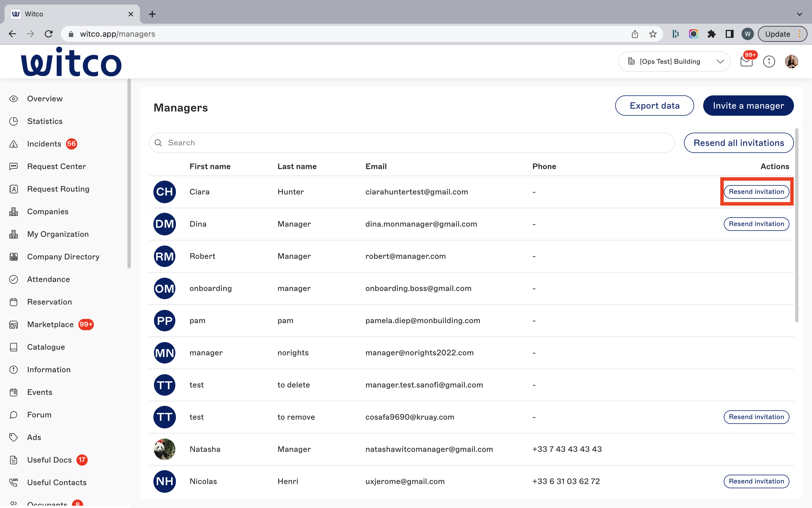Click the info help icon in header
This screenshot has height=508, width=812.
tap(769, 62)
